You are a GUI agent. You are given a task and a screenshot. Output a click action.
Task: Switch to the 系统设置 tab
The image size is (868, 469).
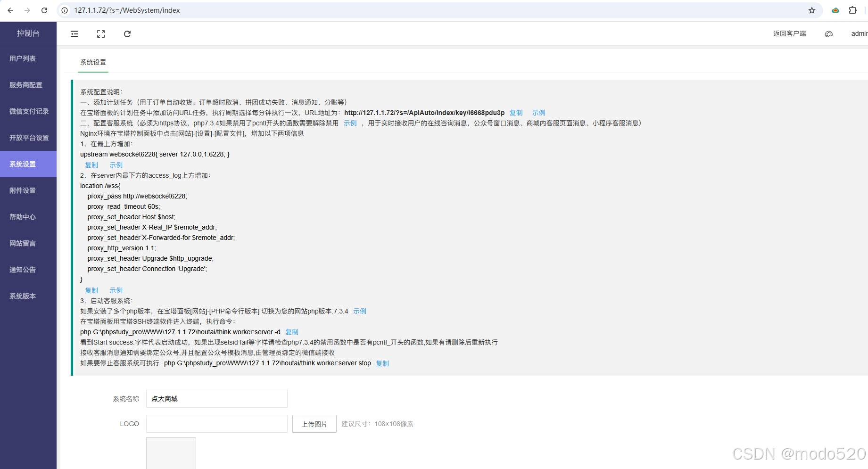coord(93,62)
